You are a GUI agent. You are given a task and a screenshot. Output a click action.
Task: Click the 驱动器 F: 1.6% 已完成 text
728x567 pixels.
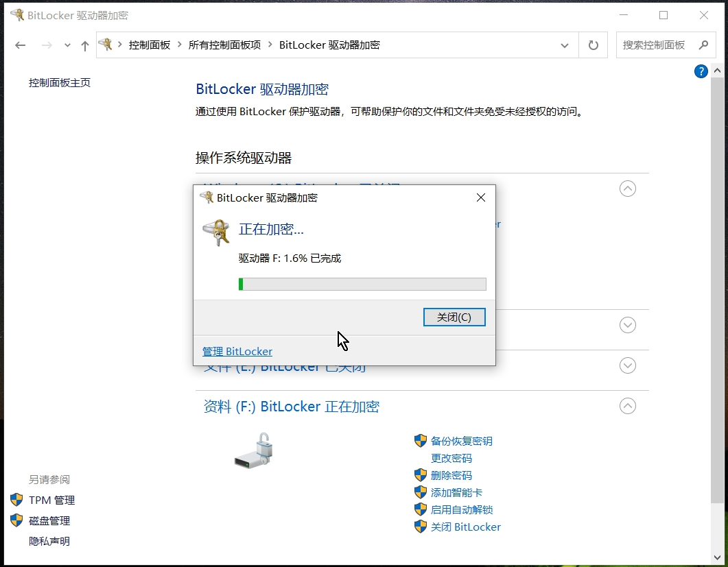(290, 258)
